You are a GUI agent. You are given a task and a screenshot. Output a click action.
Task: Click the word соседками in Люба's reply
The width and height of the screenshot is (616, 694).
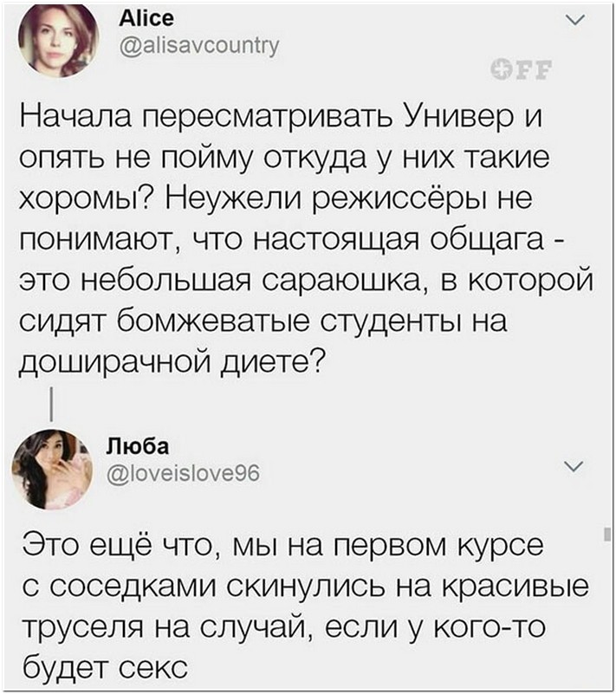click(134, 587)
